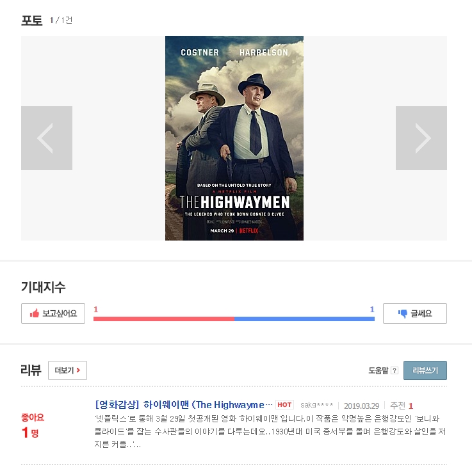Open 도움말 help text link
This screenshot has width=472, height=476.
[x=378, y=370]
